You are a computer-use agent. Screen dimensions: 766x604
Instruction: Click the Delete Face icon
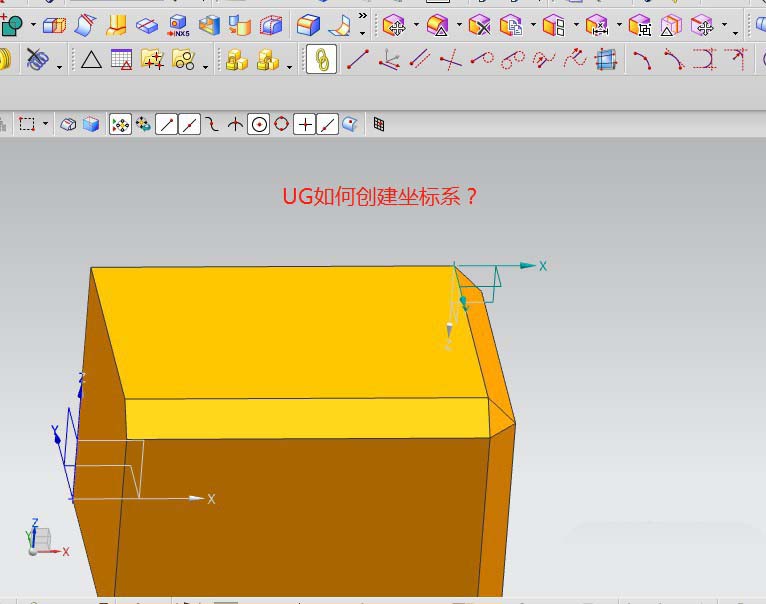[479, 25]
